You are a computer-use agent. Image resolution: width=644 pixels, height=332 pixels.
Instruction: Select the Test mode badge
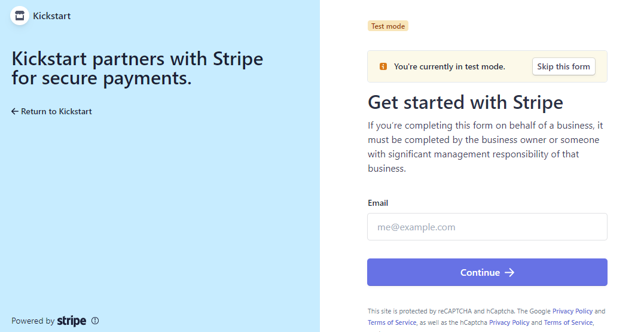(387, 26)
